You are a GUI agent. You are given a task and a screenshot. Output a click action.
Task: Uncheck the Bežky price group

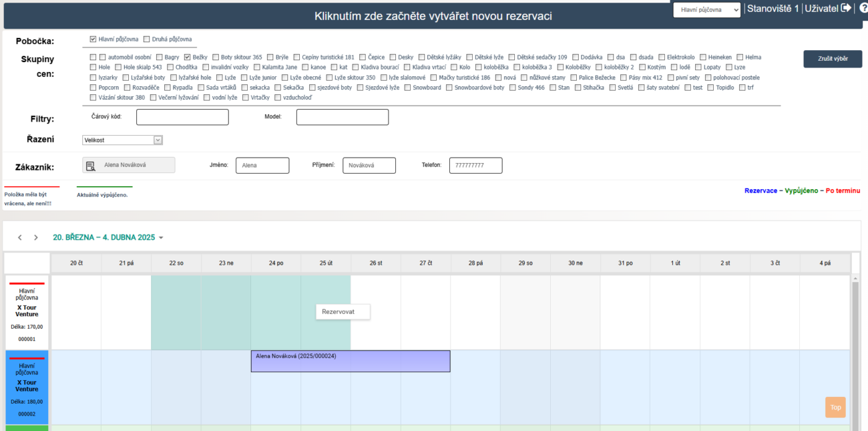[188, 57]
